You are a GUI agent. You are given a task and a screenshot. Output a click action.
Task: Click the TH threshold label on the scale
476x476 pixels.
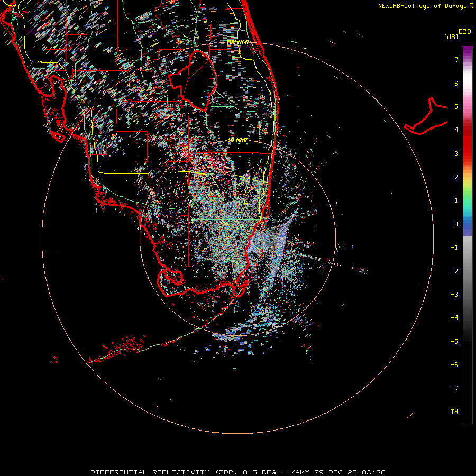tap(454, 412)
